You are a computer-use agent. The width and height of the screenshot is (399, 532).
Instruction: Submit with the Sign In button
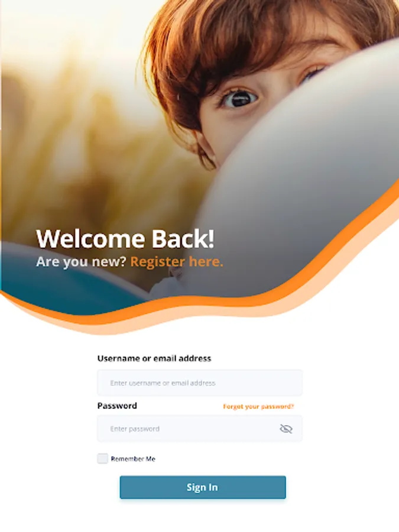pos(203,487)
